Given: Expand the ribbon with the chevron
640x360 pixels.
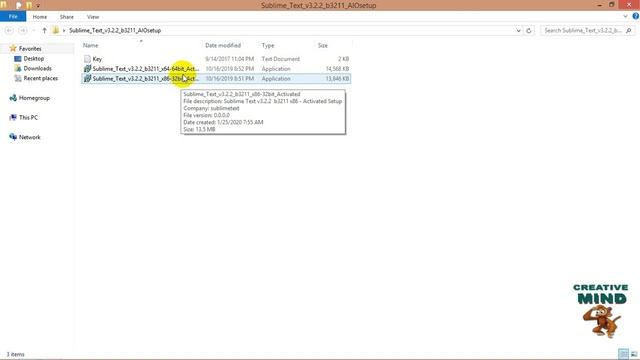Looking at the screenshot, I should pos(625,16).
